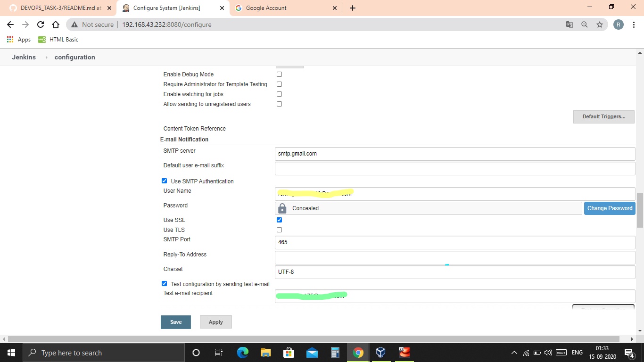Enable the Use TLS checkbox
This screenshot has height=362, width=644.
pos(279,230)
